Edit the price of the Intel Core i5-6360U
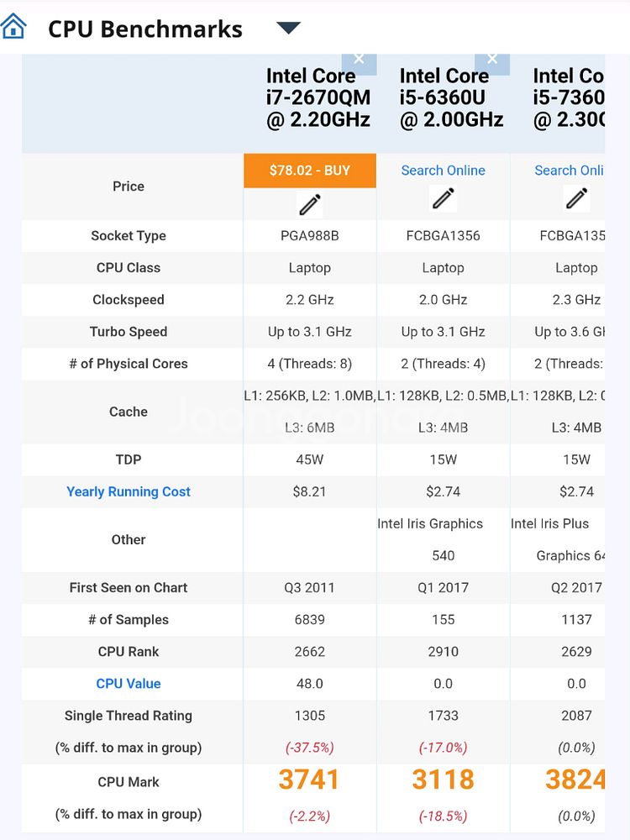Screen dimensions: 630x840 pos(443,198)
